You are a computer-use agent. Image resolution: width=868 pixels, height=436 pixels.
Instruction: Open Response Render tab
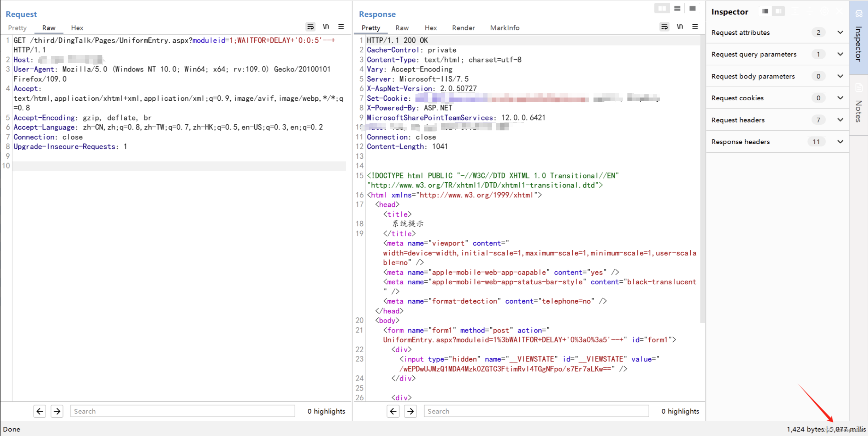pos(463,28)
